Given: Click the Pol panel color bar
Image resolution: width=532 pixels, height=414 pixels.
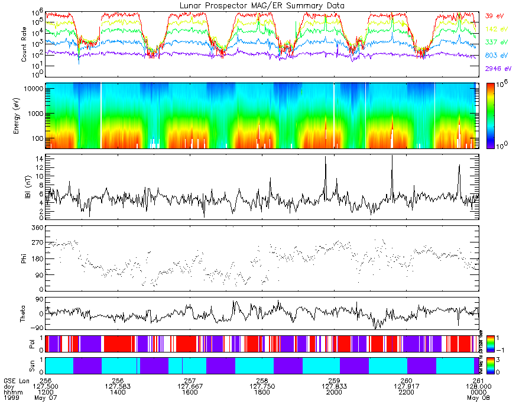Looking at the screenshot, I should point(490,344).
